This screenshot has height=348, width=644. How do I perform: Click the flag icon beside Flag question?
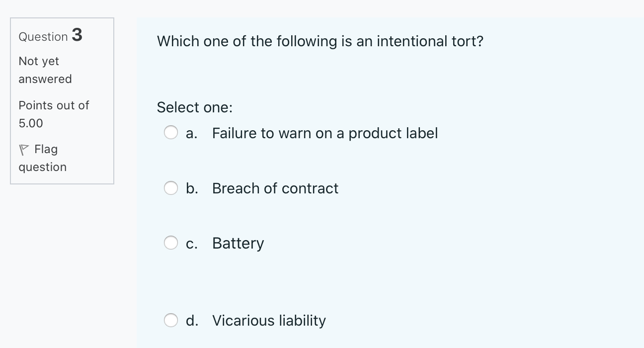[x=23, y=149]
